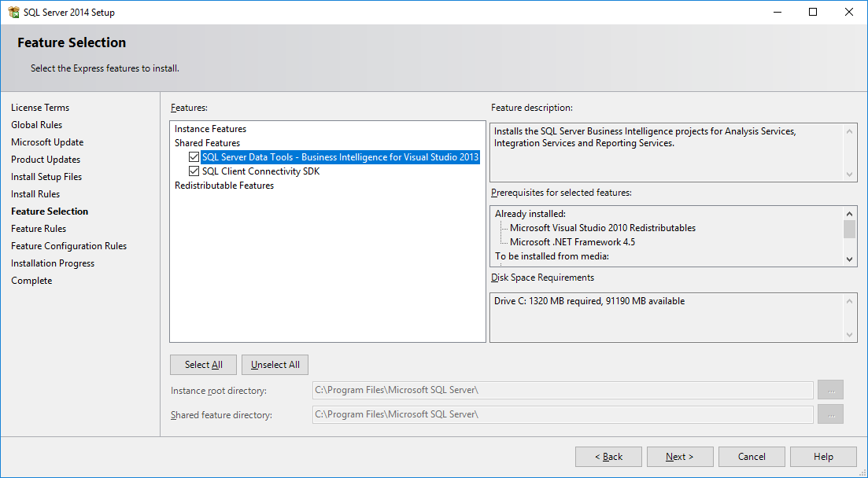Click Drive C disk space requirement text
Screen dimensions: 868x478
coord(589,301)
